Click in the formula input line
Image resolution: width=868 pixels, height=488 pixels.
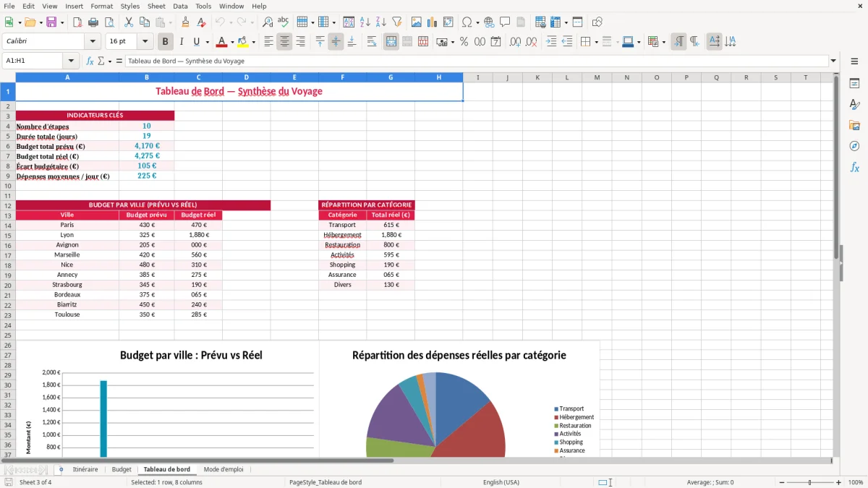pos(476,61)
